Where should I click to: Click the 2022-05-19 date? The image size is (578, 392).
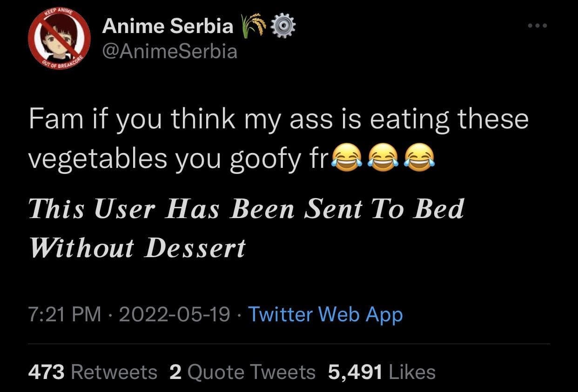tap(175, 315)
